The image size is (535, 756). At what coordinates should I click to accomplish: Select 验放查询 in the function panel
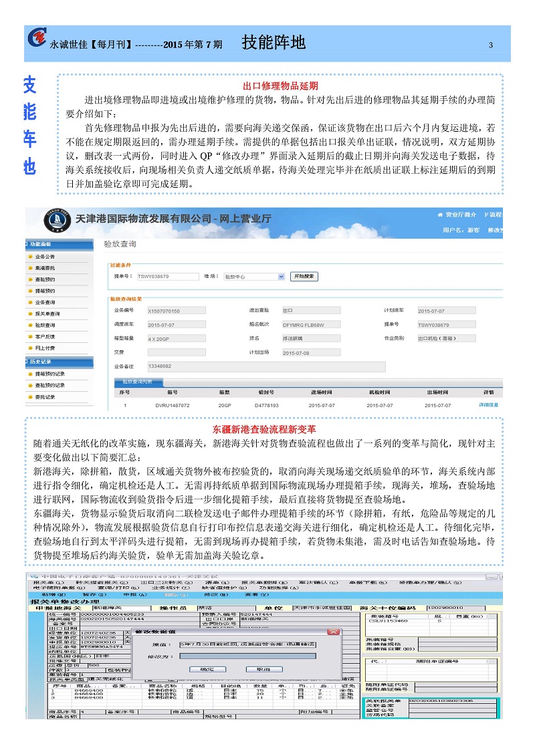45,326
